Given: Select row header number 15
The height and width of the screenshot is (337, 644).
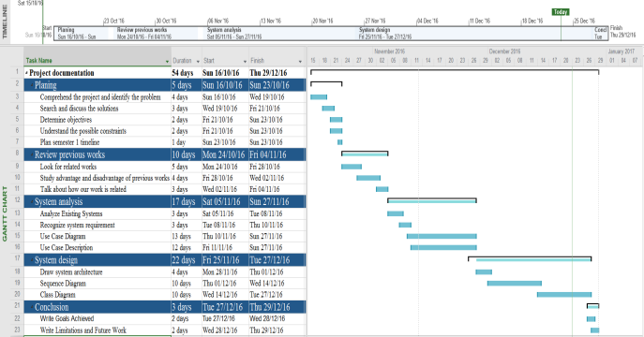Looking at the screenshot, I should [17, 236].
